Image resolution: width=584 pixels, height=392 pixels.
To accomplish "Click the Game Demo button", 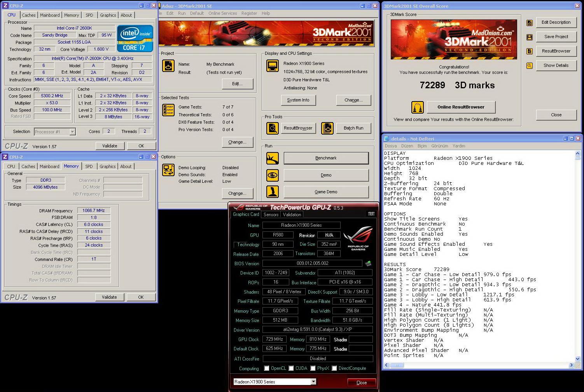I will pyautogui.click(x=326, y=192).
